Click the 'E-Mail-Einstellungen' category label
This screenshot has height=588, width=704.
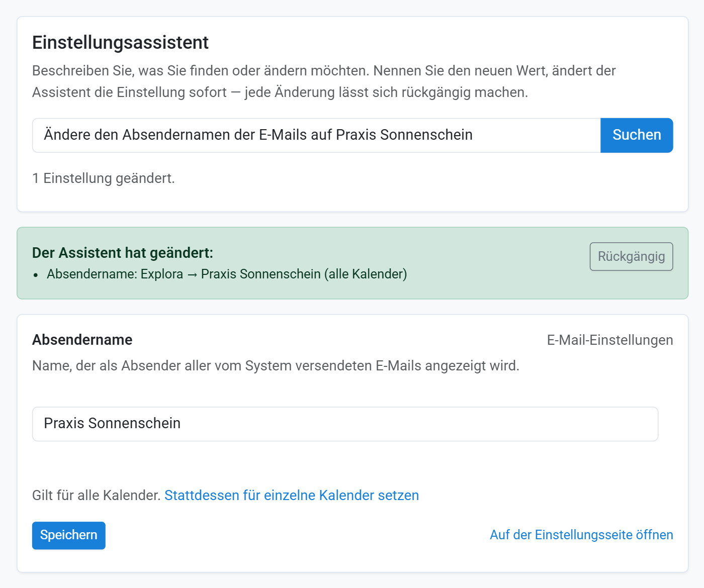(x=610, y=340)
